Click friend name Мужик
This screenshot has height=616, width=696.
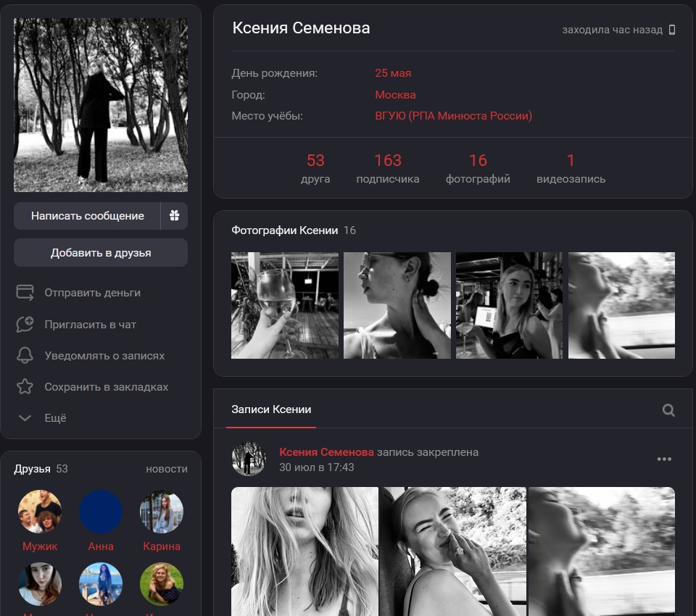(40, 546)
